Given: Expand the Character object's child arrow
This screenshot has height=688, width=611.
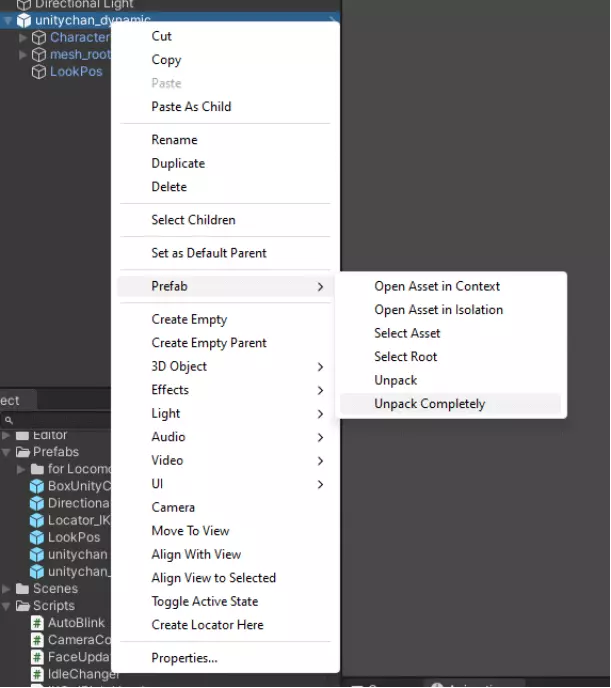Looking at the screenshot, I should [x=23, y=38].
